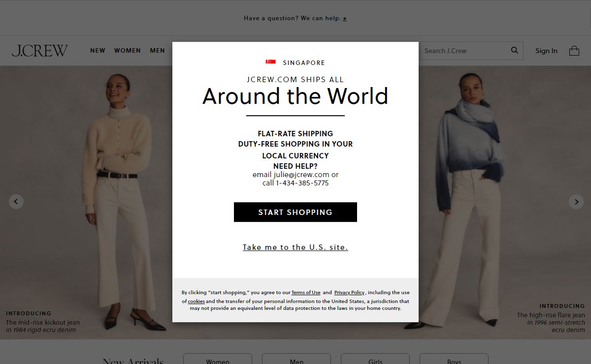The height and width of the screenshot is (364, 591).
Task: Click the Sign In link
Action: 546,51
